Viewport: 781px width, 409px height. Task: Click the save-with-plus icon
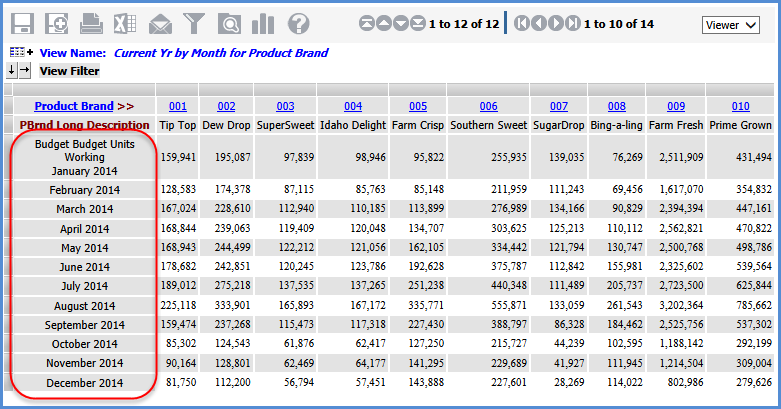(57, 23)
